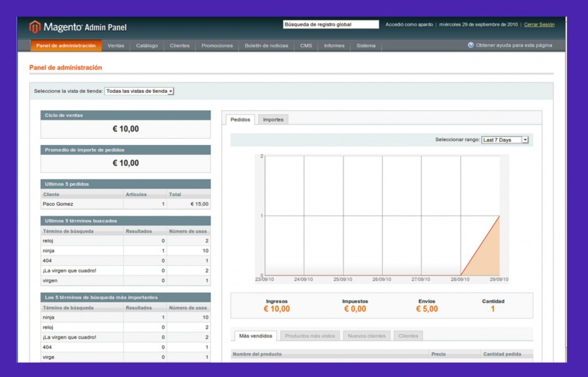Click 'ninja' in last searched terms

pos(48,251)
